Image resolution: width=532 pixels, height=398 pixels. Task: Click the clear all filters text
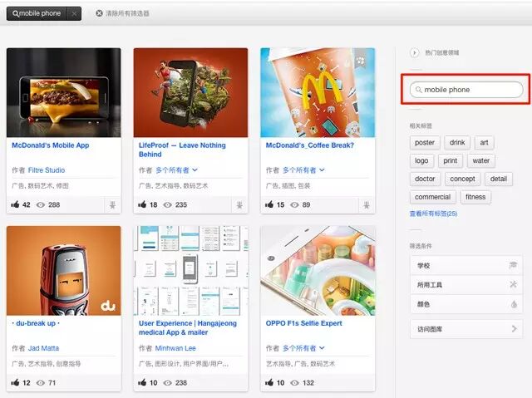coord(127,13)
